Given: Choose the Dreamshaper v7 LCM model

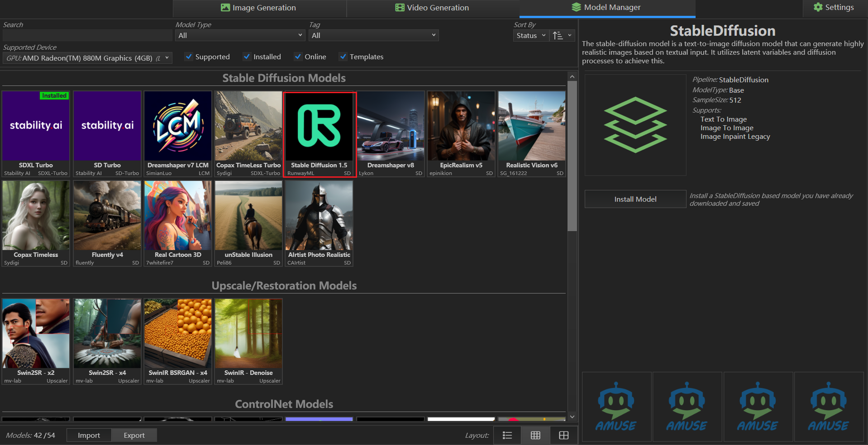Looking at the screenshot, I should [178, 134].
